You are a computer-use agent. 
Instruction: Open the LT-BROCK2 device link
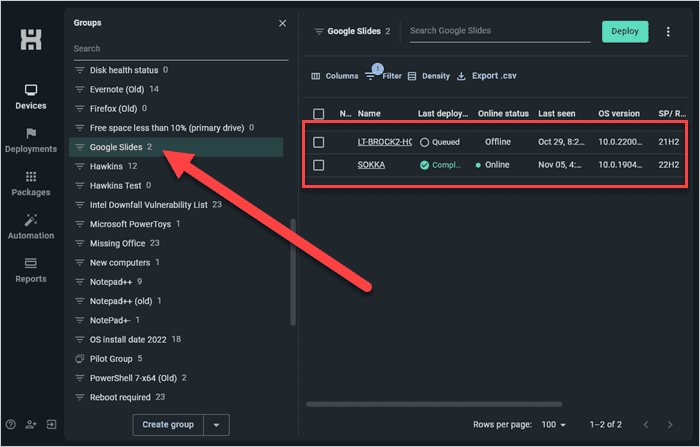[x=384, y=142]
